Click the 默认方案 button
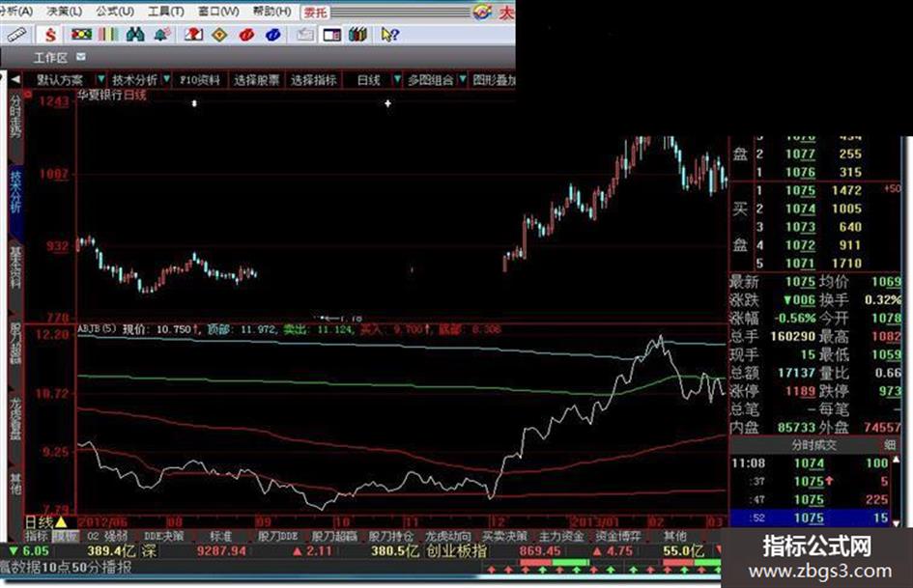The width and height of the screenshot is (913, 588). 59,80
